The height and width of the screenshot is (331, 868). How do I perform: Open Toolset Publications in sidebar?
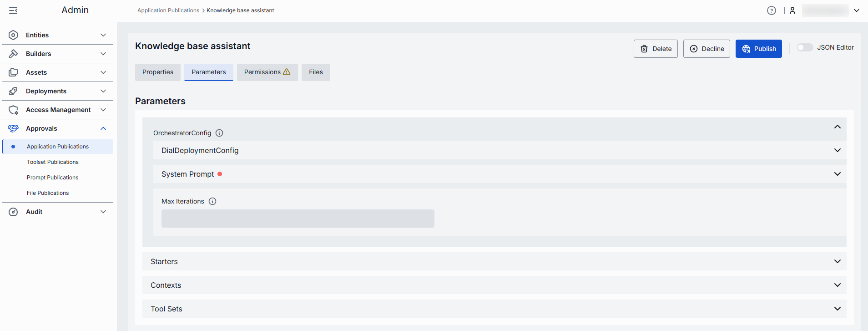pos(53,162)
